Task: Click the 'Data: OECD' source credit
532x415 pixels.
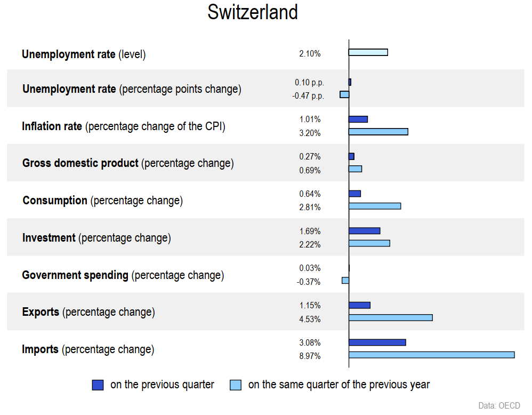Action: point(499,406)
